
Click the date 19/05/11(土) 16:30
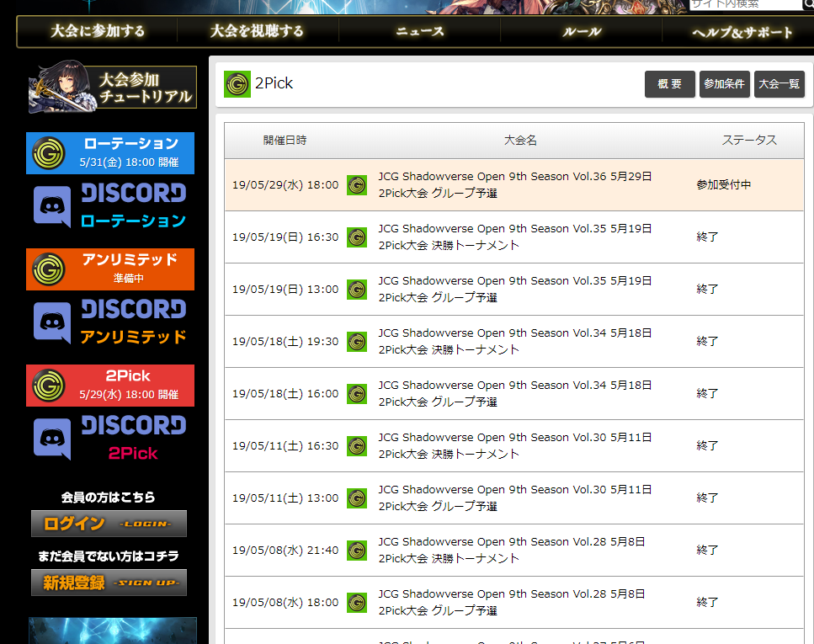[285, 446]
